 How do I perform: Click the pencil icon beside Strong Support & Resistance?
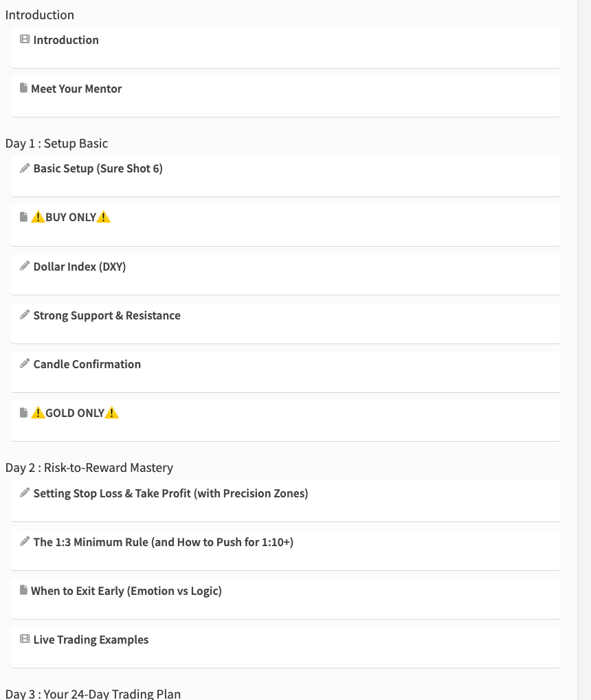[x=25, y=315]
